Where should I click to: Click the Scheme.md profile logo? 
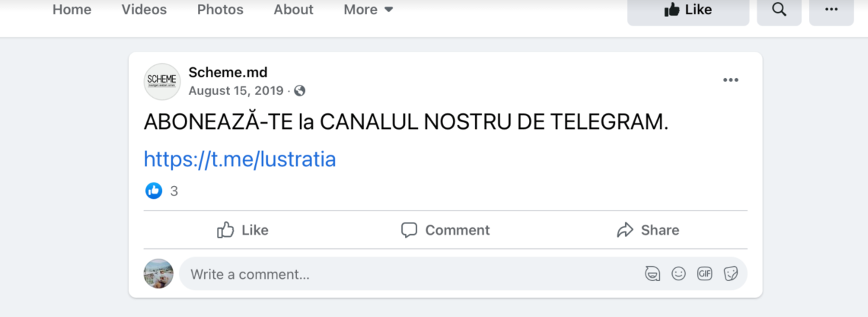point(162,81)
